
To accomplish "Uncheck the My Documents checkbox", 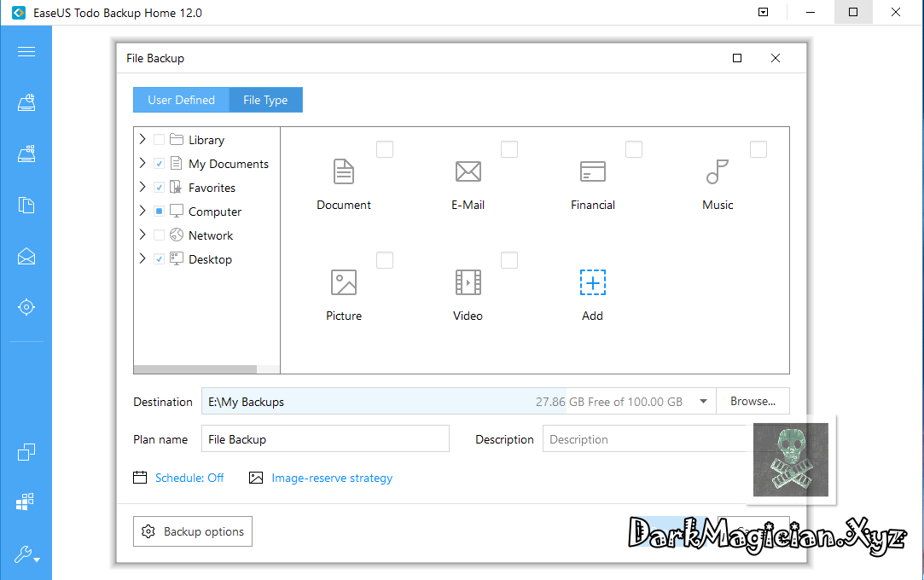I will click(x=159, y=163).
